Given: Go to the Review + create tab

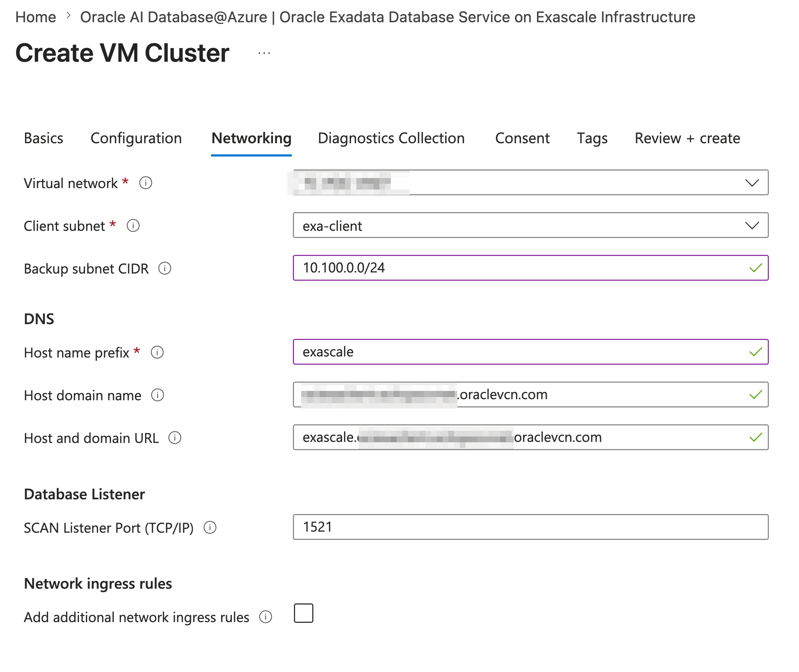Looking at the screenshot, I should click(x=687, y=138).
